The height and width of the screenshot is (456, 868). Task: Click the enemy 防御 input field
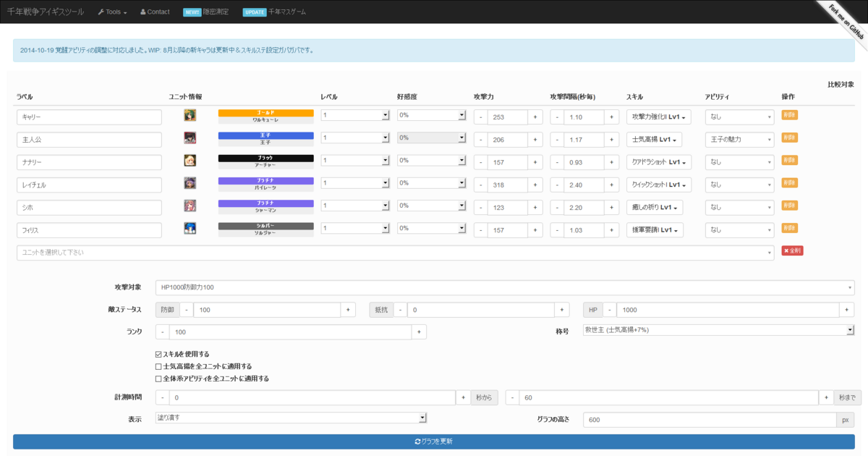tap(267, 310)
